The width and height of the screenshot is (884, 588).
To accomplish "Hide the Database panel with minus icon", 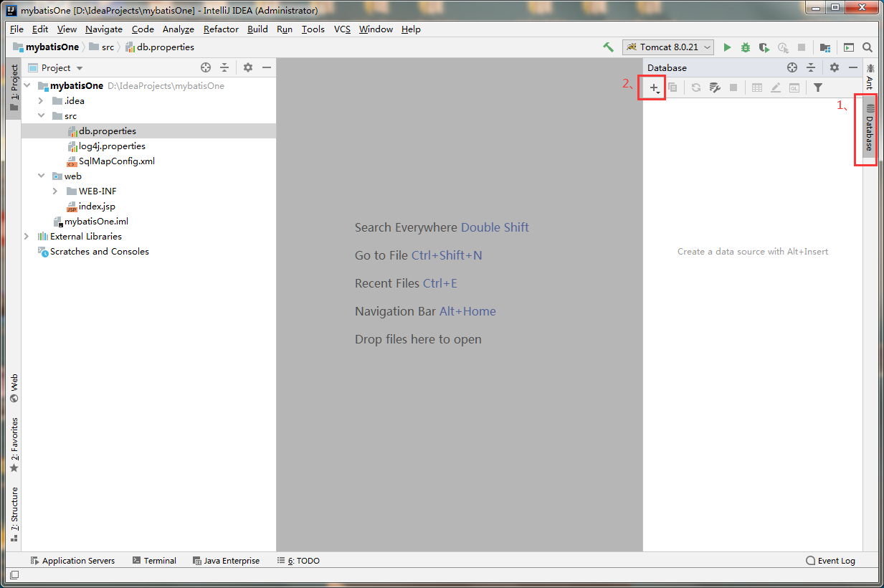I will point(853,67).
